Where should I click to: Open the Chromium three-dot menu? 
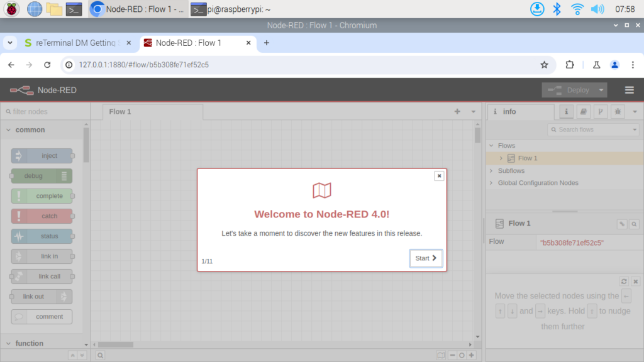pyautogui.click(x=633, y=65)
